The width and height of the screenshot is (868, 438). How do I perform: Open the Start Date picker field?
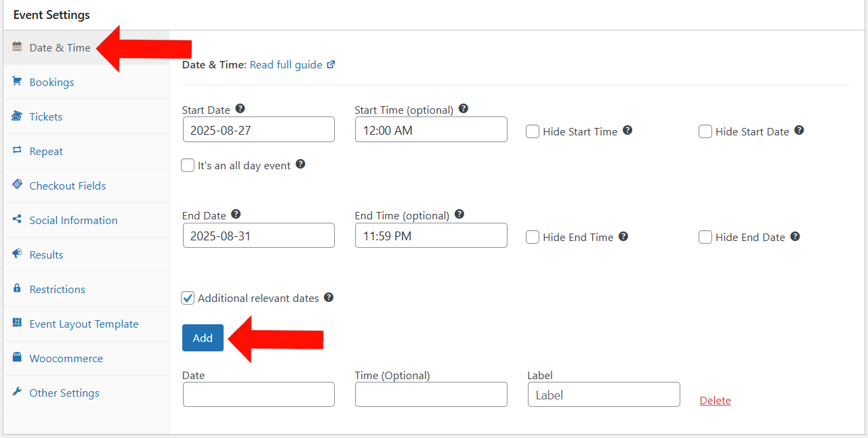(x=258, y=130)
